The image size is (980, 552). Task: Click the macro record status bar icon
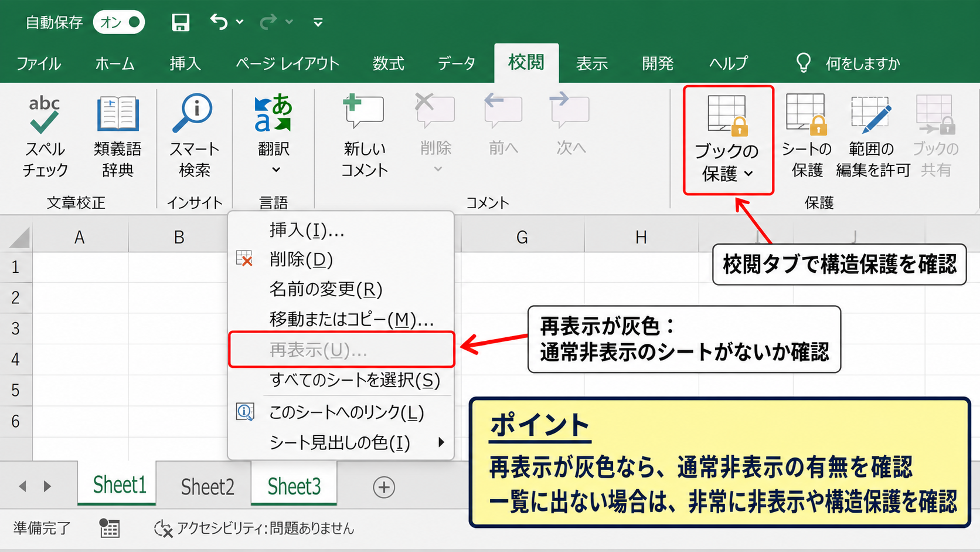point(109,528)
